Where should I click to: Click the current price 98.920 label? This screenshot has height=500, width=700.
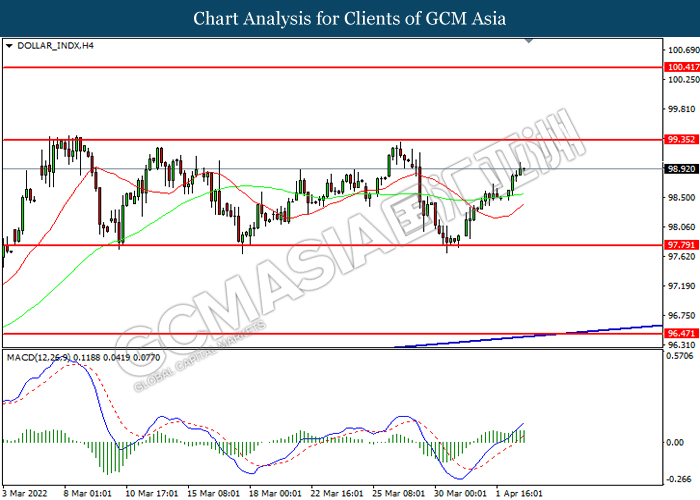(681, 169)
